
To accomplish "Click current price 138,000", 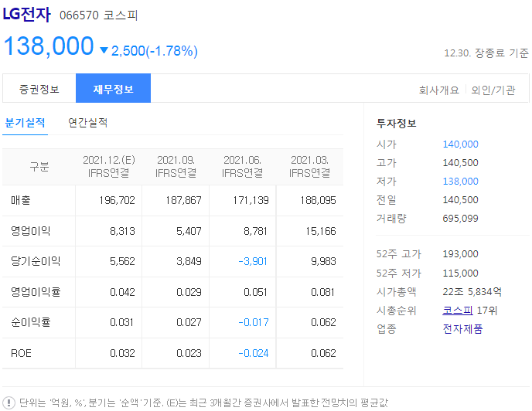I will tap(49, 46).
